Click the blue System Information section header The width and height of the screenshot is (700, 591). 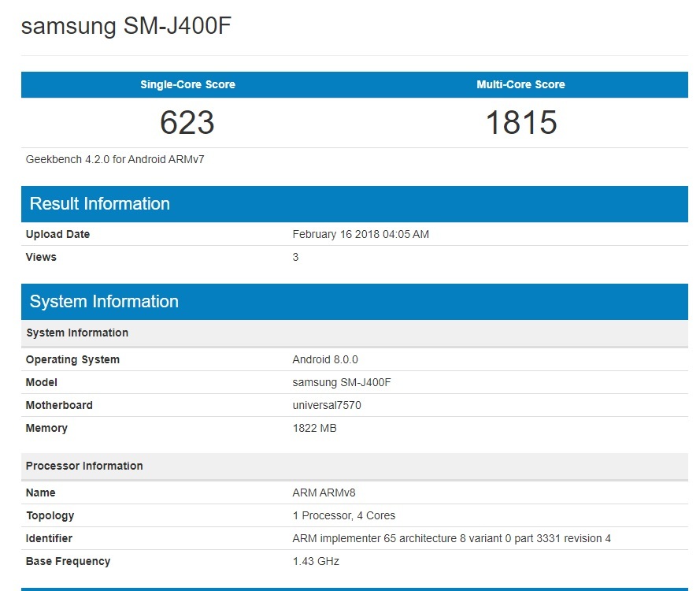(x=104, y=302)
